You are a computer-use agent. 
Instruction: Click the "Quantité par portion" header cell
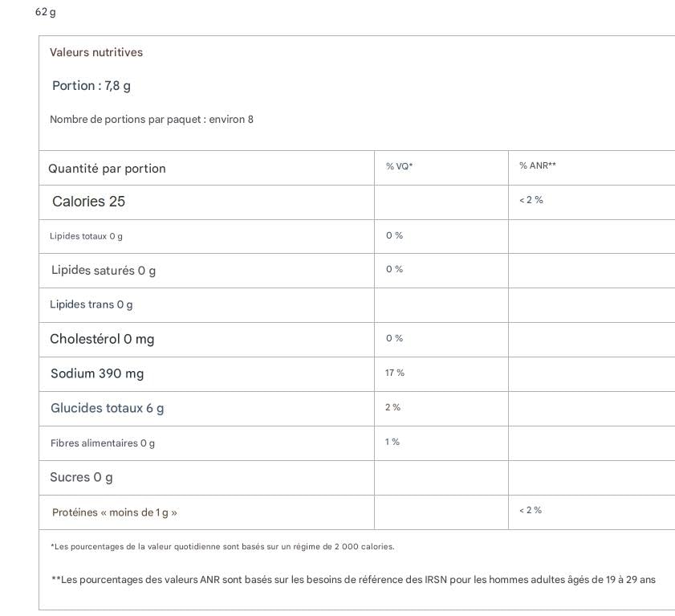point(107,169)
